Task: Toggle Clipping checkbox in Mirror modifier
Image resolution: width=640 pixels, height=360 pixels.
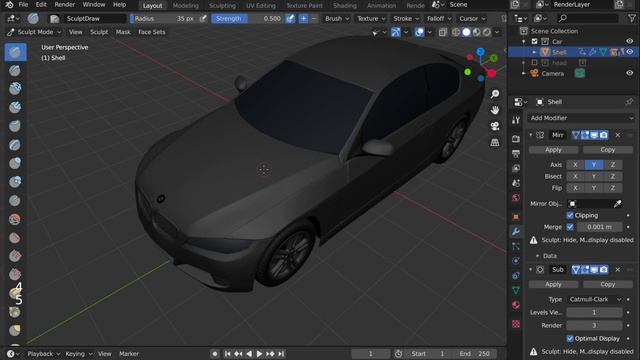Action: pyautogui.click(x=570, y=215)
